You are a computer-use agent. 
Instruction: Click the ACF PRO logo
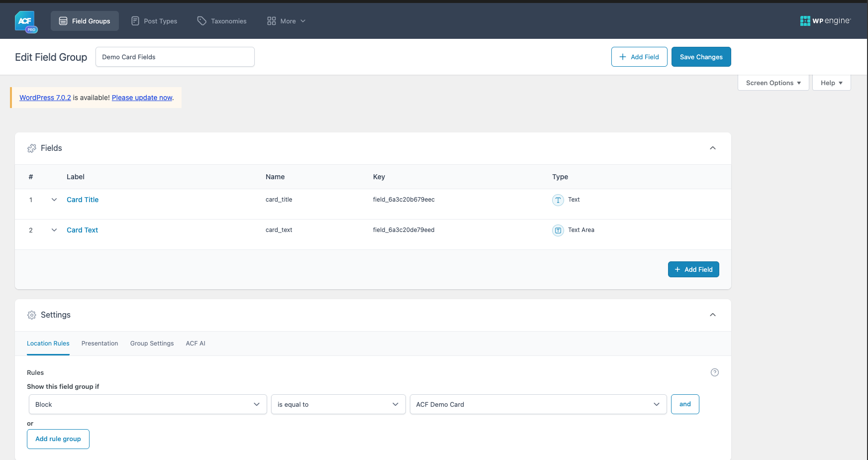coord(26,21)
